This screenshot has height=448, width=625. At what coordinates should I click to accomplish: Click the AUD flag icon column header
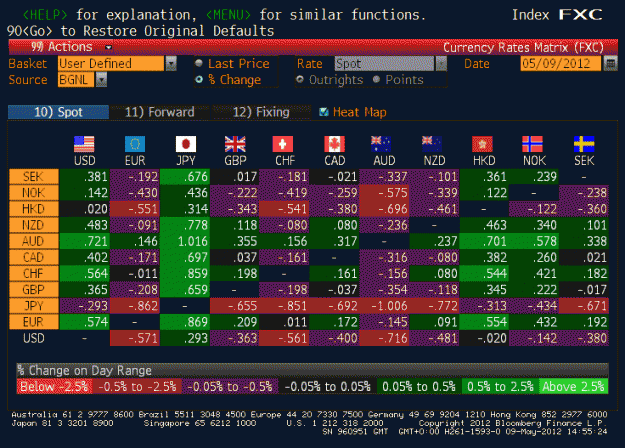381,144
